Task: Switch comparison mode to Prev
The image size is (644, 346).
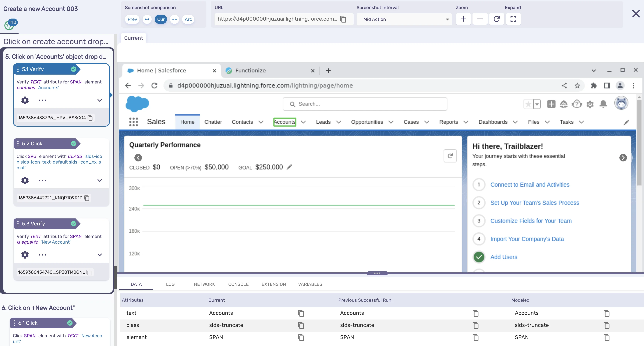Action: (132, 19)
